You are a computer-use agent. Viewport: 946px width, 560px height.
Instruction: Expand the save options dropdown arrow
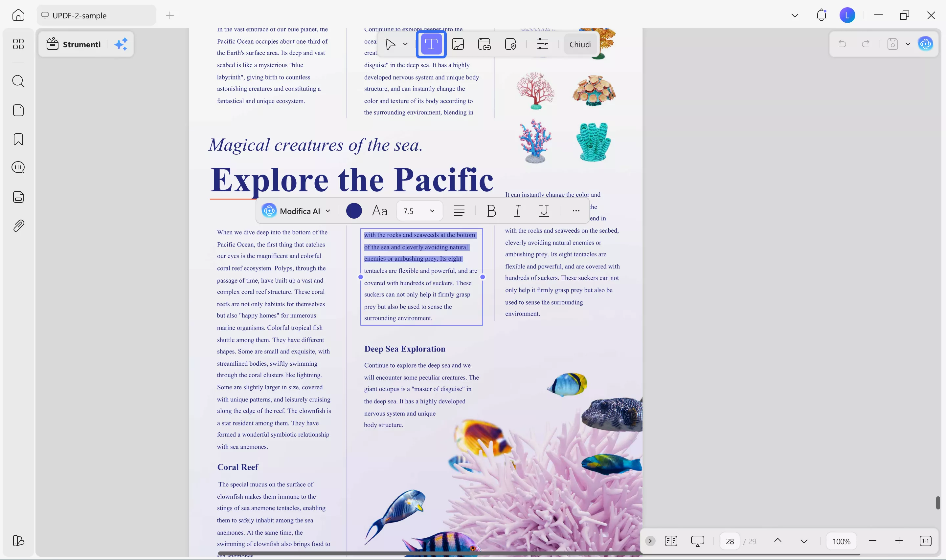pyautogui.click(x=908, y=44)
